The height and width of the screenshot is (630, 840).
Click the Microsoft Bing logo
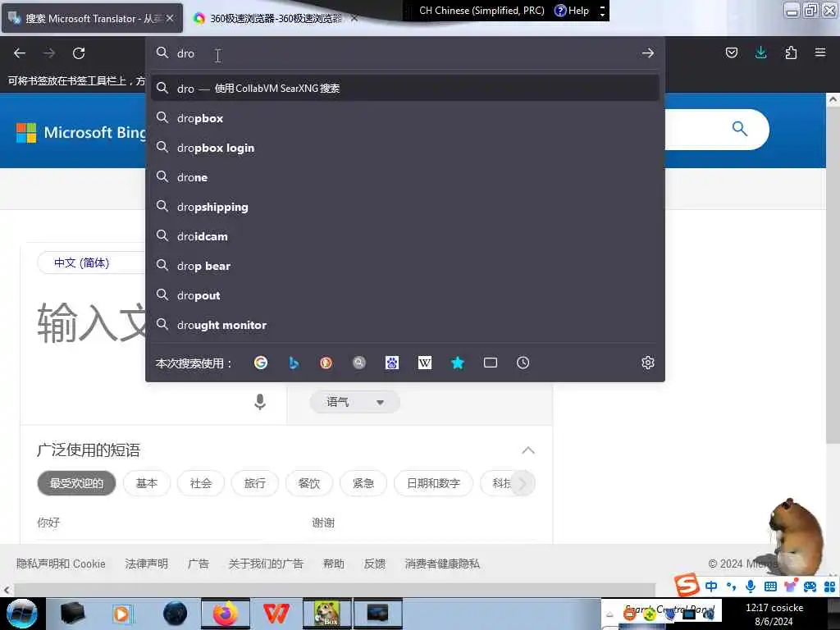[x=81, y=132]
